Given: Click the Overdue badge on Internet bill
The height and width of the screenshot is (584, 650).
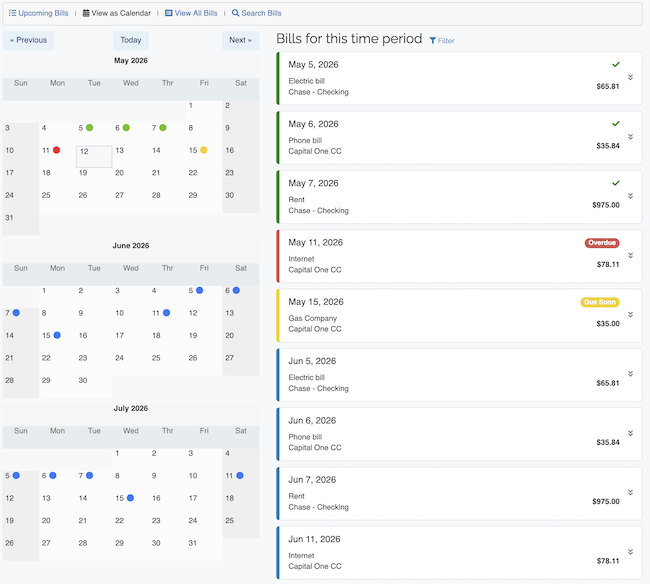Looking at the screenshot, I should [602, 243].
